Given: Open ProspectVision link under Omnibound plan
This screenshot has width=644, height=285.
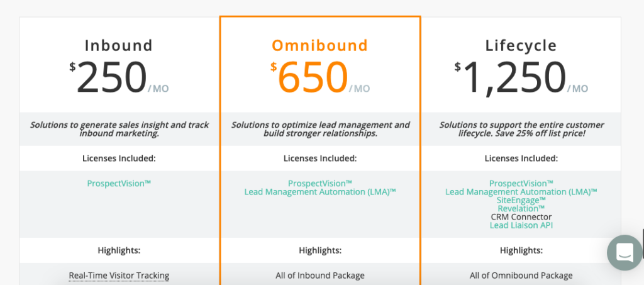Looking at the screenshot, I should [320, 184].
